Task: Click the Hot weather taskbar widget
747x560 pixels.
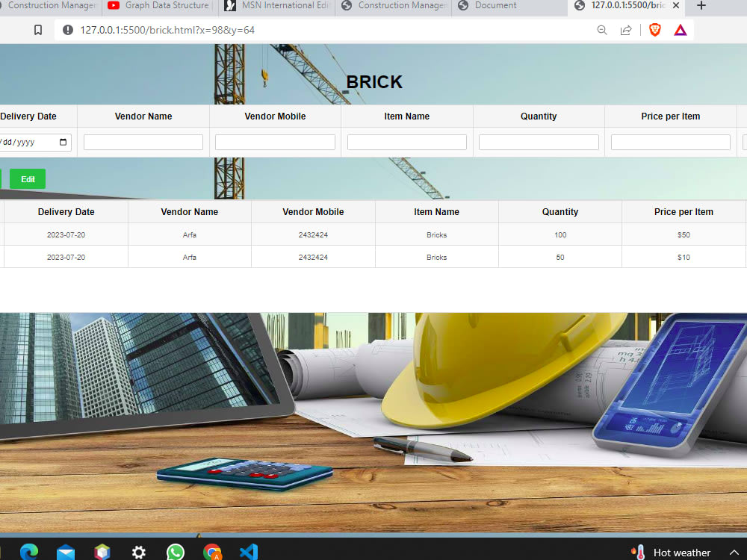Action: coord(676,552)
